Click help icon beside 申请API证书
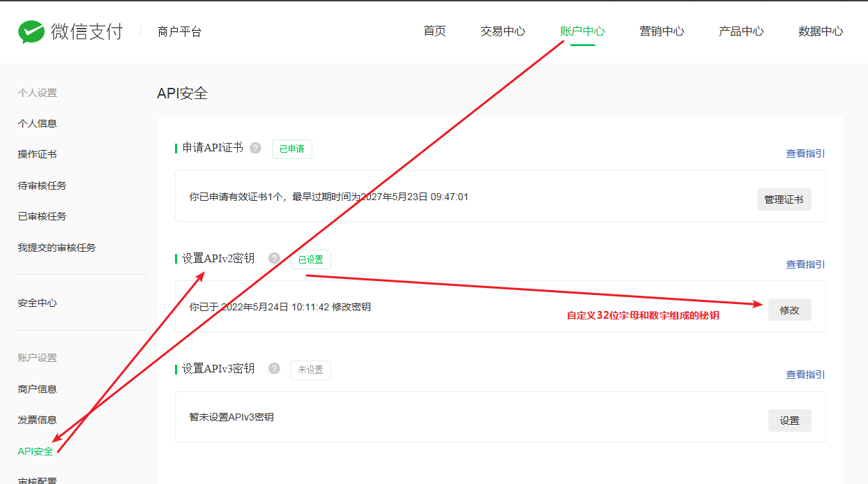The image size is (868, 484). click(x=256, y=148)
